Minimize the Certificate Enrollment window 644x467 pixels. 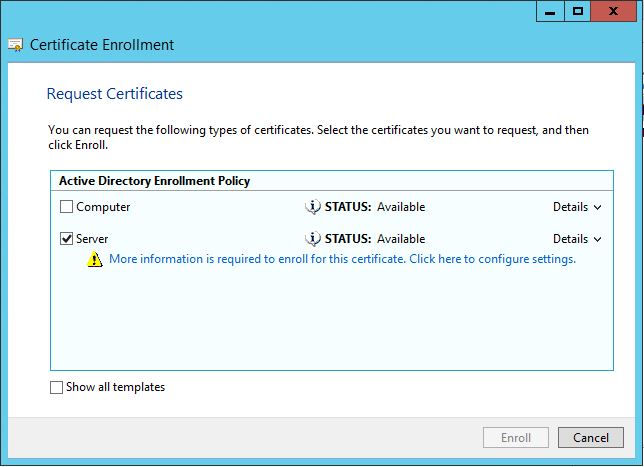click(550, 11)
